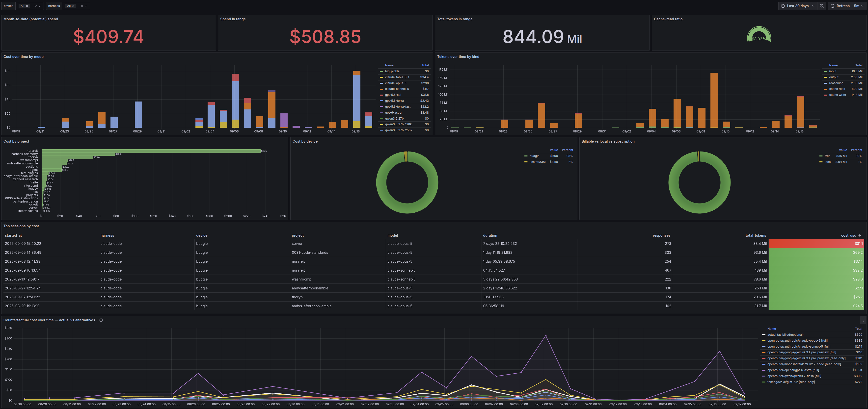Image resolution: width=868 pixels, height=409 pixels.
Task: Sort Tokens over time legend by Name
Action: click(x=833, y=65)
